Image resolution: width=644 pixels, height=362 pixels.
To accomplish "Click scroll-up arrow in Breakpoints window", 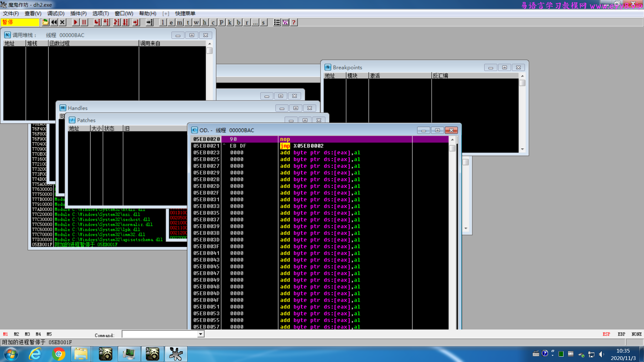I will tap(522, 76).
